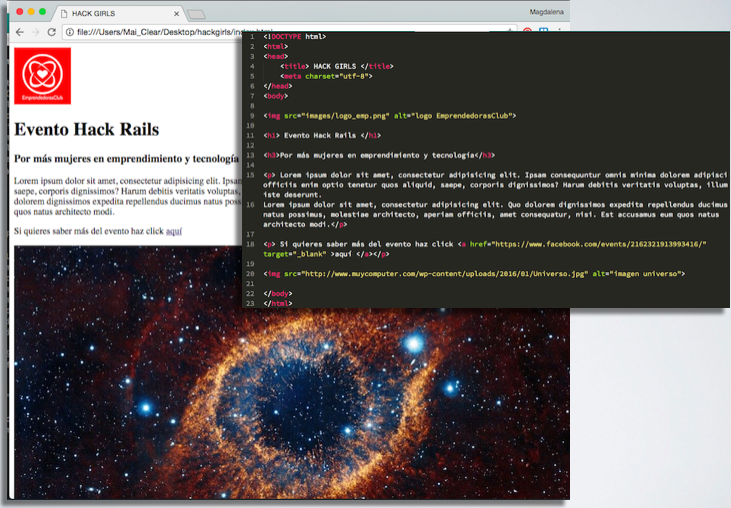731x508 pixels.
Task: Click h1 Evento Hack Rails code line
Action: tap(322, 136)
